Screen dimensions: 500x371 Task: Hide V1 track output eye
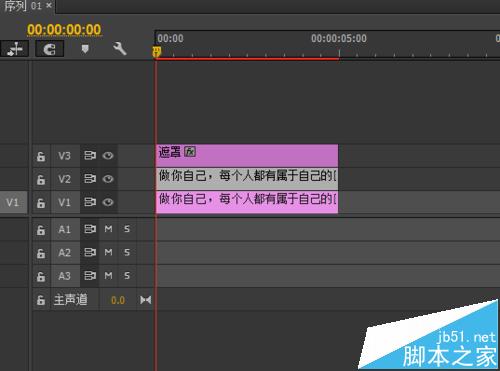[108, 202]
